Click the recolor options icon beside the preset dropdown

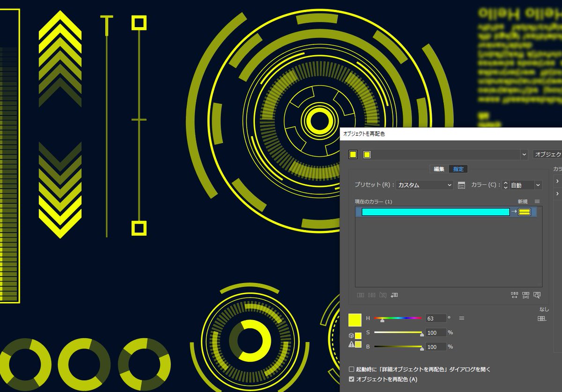tap(461, 185)
